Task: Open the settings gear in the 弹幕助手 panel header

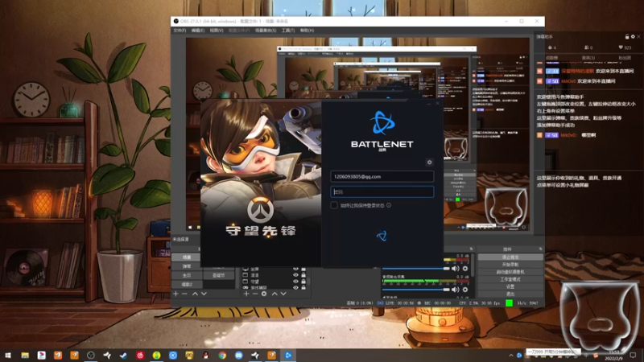Action: (633, 36)
